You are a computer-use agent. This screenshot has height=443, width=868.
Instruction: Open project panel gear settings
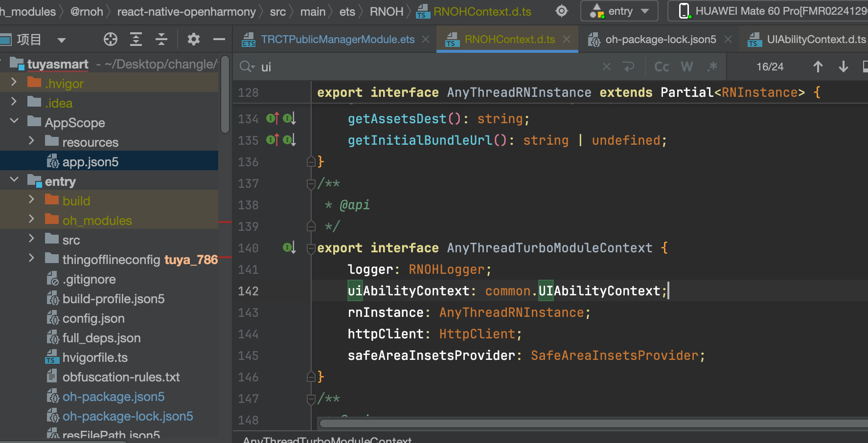click(x=194, y=40)
